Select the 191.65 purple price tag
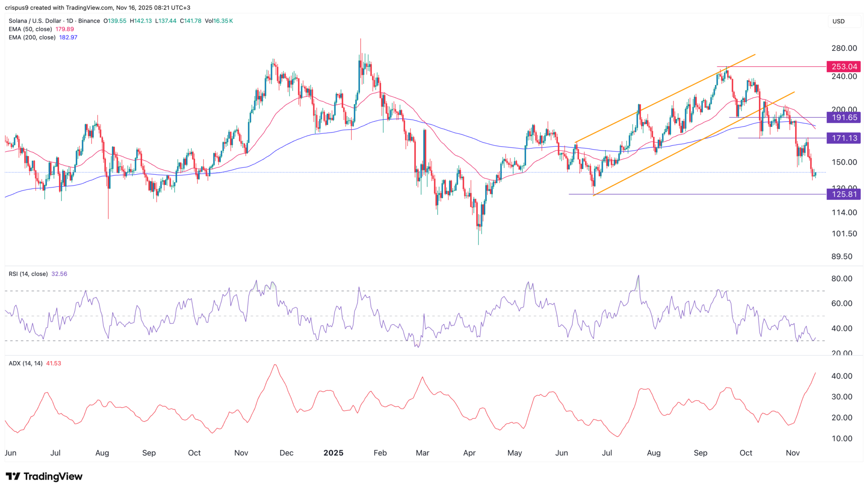Viewport: 868px width, 491px height. pos(843,117)
